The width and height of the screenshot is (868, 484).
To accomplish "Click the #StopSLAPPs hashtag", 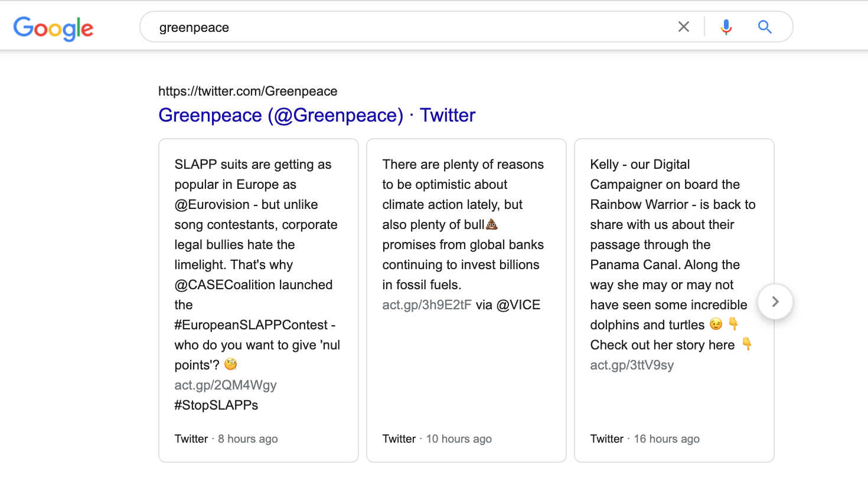I will [216, 405].
